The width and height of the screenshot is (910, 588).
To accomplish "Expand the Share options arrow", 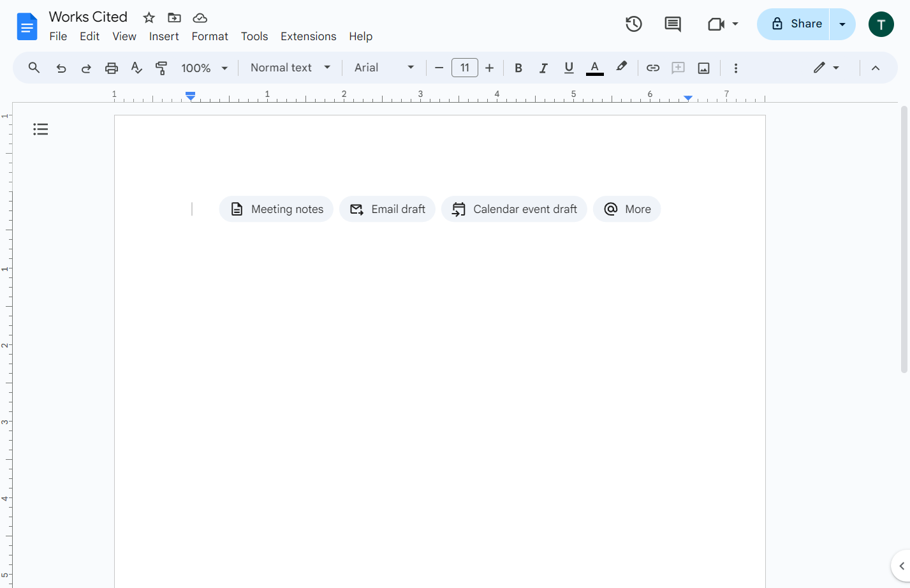I will click(842, 24).
